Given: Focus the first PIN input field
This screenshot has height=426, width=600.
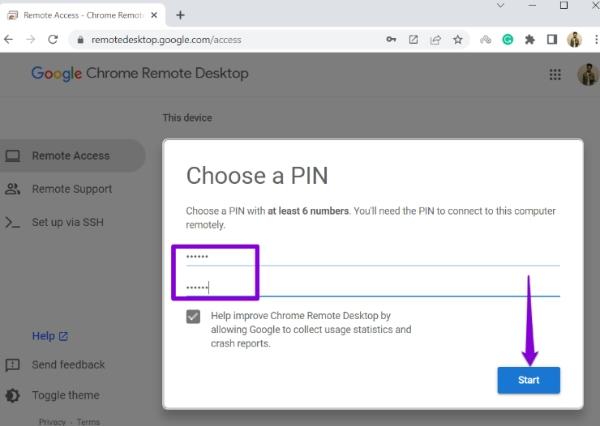Looking at the screenshot, I should [x=373, y=257].
